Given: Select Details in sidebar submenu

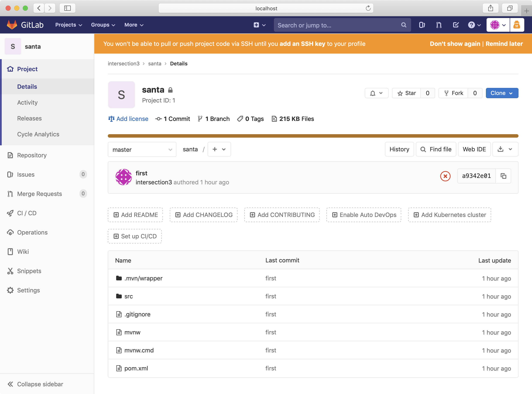Looking at the screenshot, I should [47, 87].
